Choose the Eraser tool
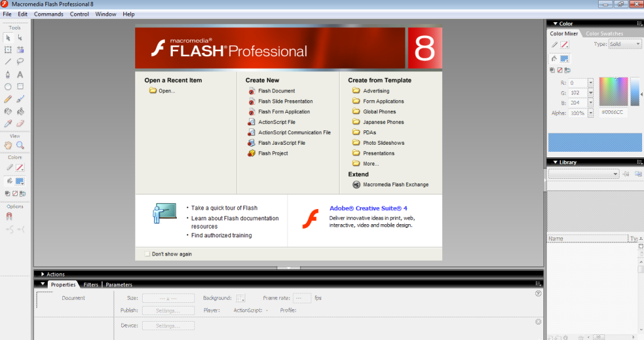Viewport: 644px width, 340px height. [x=20, y=123]
